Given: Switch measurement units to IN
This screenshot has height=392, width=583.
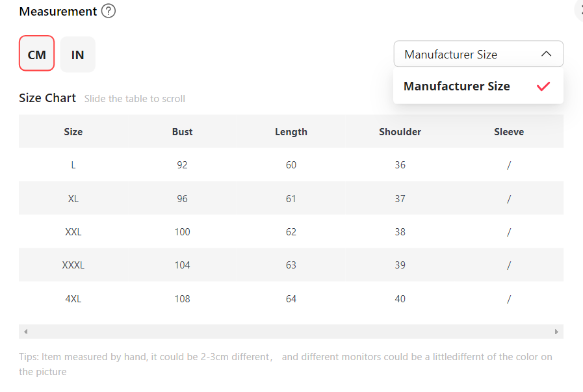Looking at the screenshot, I should tap(77, 54).
